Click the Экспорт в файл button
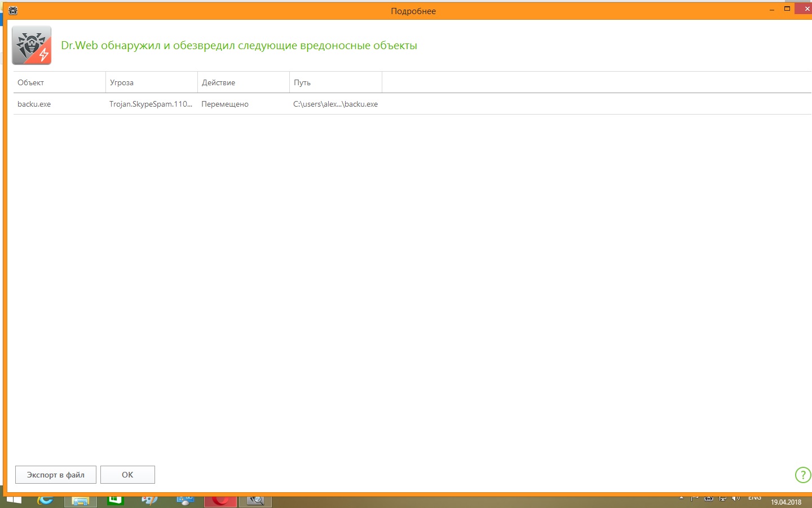 (x=56, y=475)
